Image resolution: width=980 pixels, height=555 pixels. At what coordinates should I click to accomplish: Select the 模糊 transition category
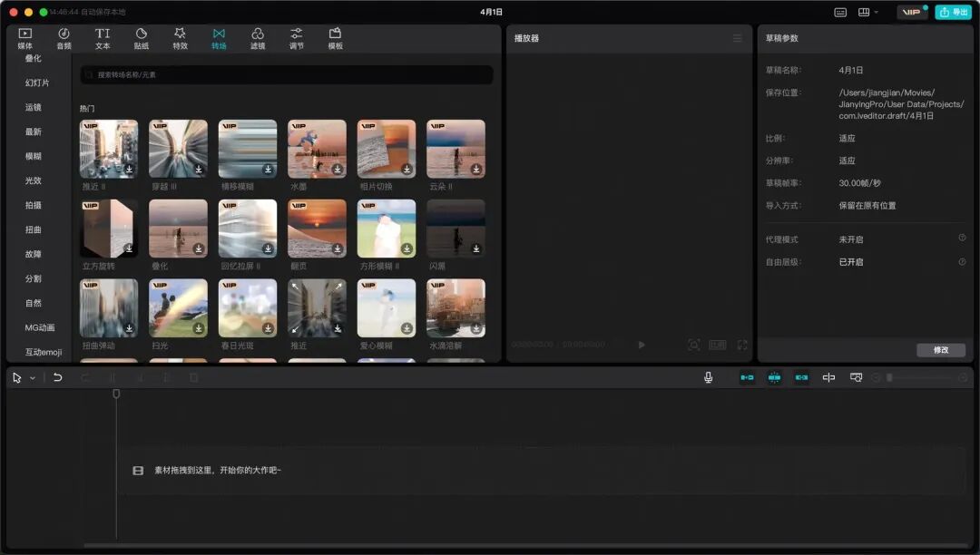[34, 156]
